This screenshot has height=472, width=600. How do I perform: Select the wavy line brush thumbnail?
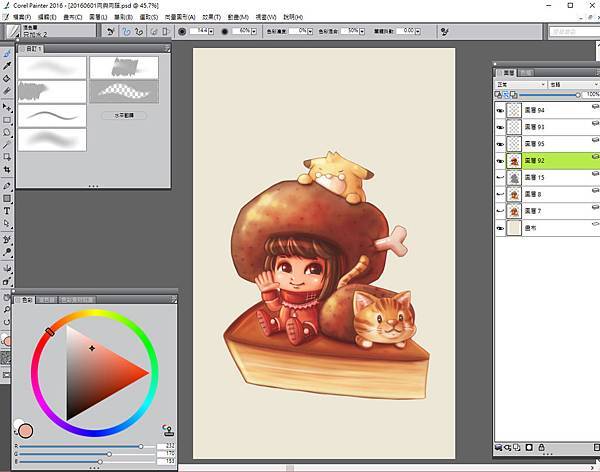(52, 116)
